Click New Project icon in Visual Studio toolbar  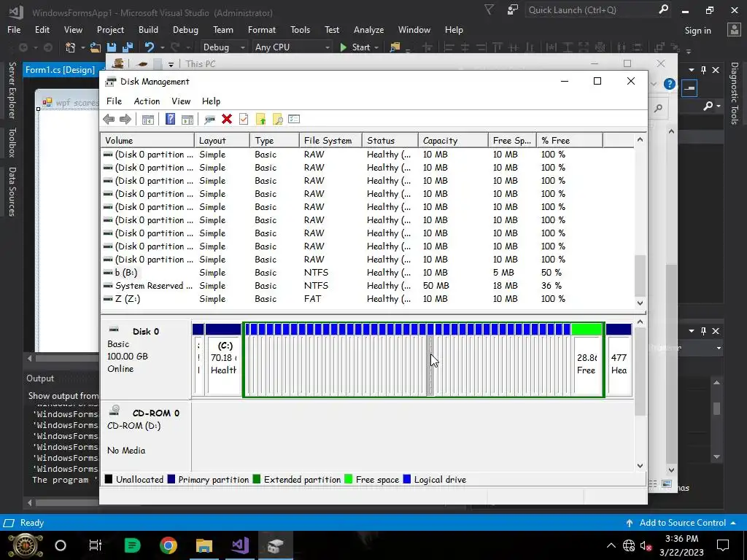71,47
